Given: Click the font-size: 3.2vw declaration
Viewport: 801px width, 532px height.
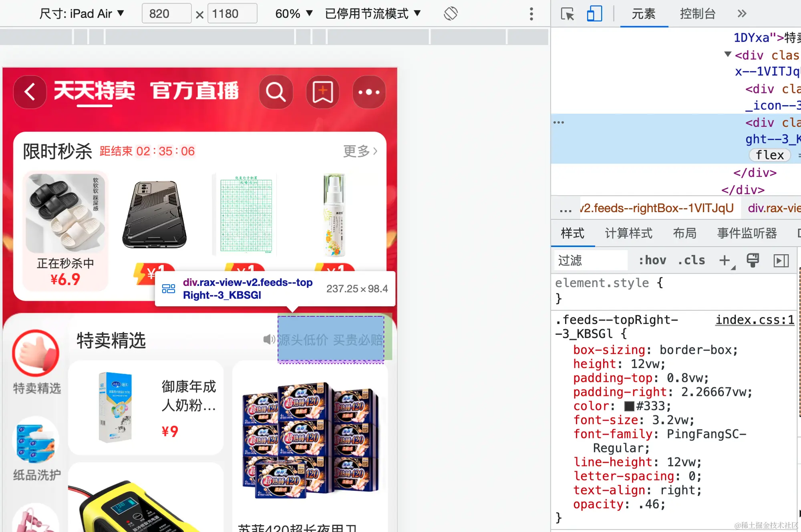Looking at the screenshot, I should pos(634,420).
